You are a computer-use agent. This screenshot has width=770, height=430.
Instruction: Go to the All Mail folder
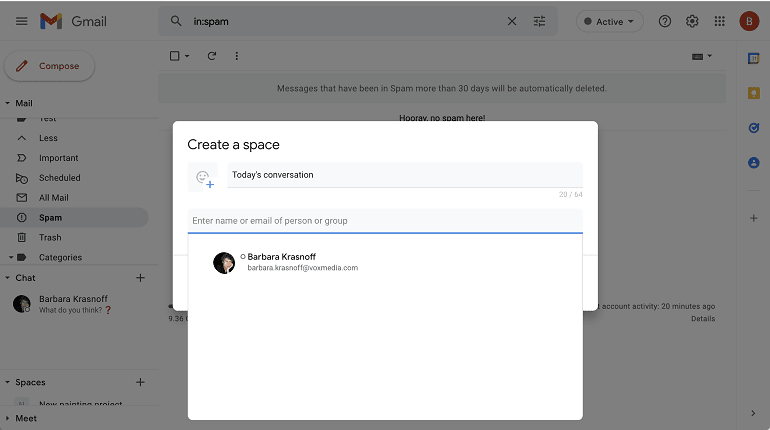tap(54, 197)
